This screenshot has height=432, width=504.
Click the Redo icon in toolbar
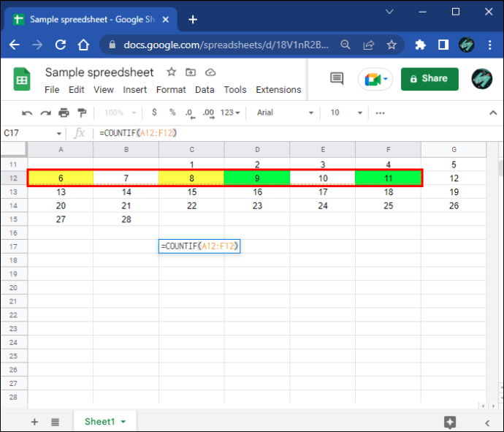pyautogui.click(x=45, y=113)
